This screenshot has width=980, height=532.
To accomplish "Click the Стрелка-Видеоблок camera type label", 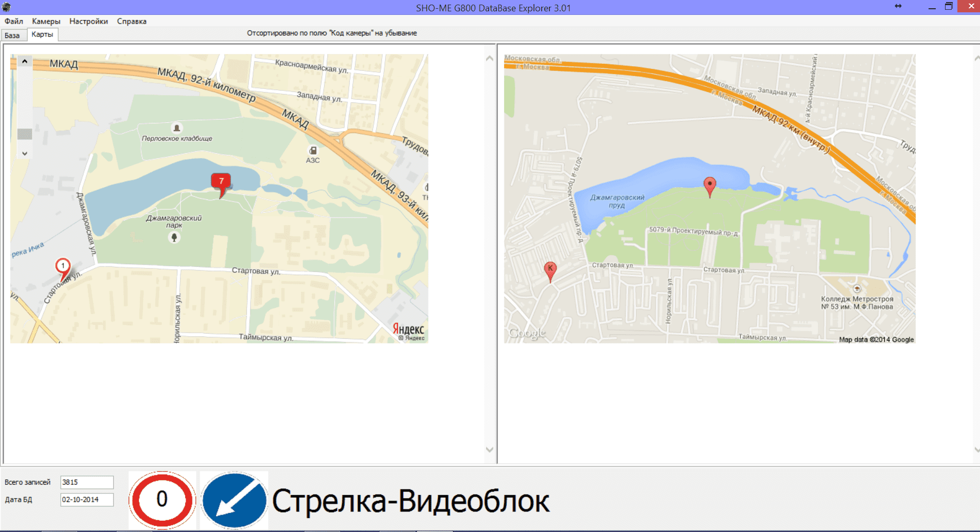I will click(x=411, y=501).
